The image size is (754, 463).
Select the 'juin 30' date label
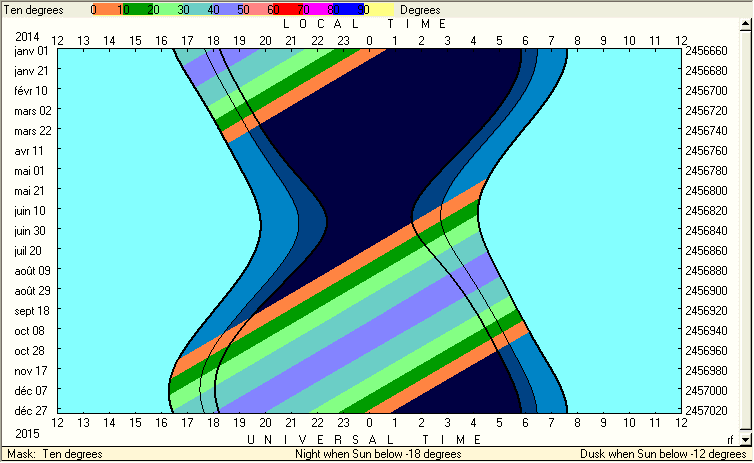tap(30, 231)
